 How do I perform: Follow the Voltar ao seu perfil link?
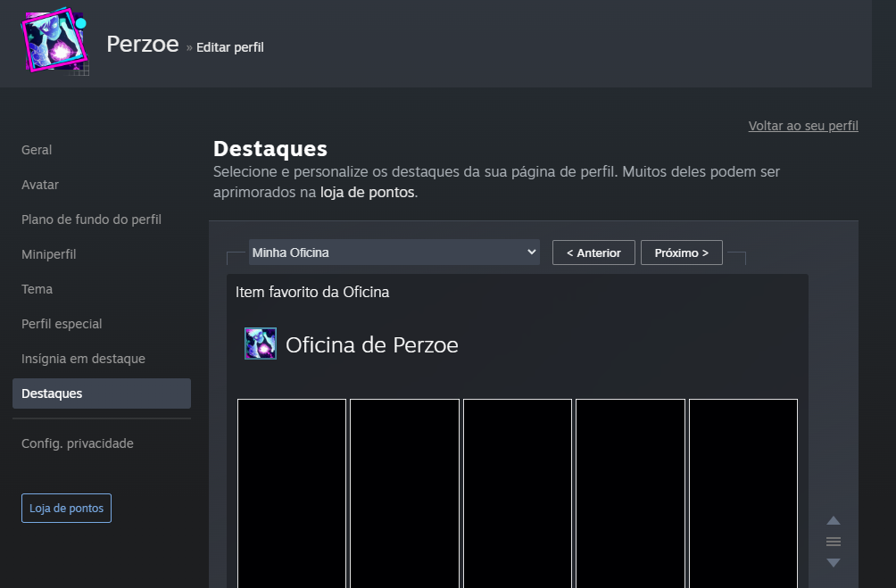pyautogui.click(x=803, y=126)
